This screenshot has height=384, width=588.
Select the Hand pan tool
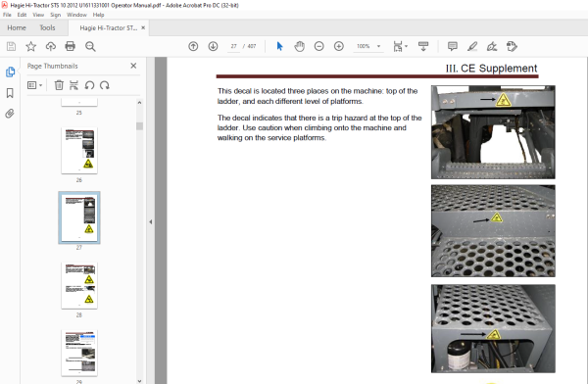tap(299, 46)
